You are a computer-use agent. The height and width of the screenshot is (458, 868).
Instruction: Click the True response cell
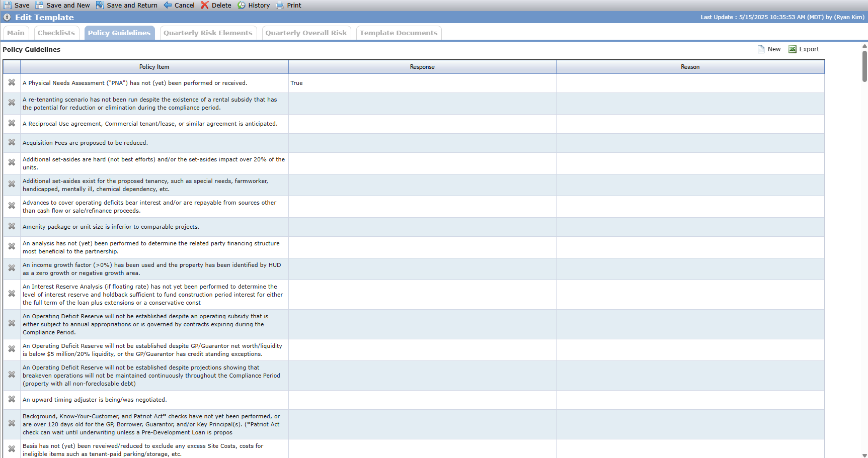pyautogui.click(x=422, y=83)
